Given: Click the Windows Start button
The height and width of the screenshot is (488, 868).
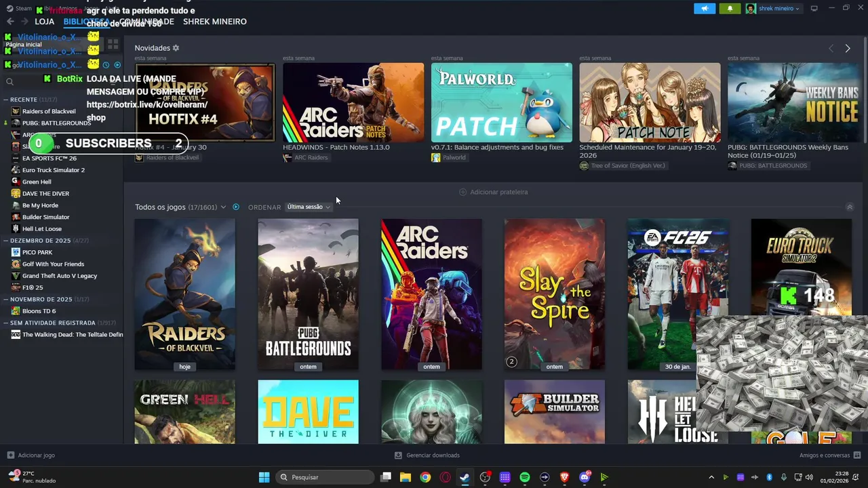Looking at the screenshot, I should [x=264, y=477].
